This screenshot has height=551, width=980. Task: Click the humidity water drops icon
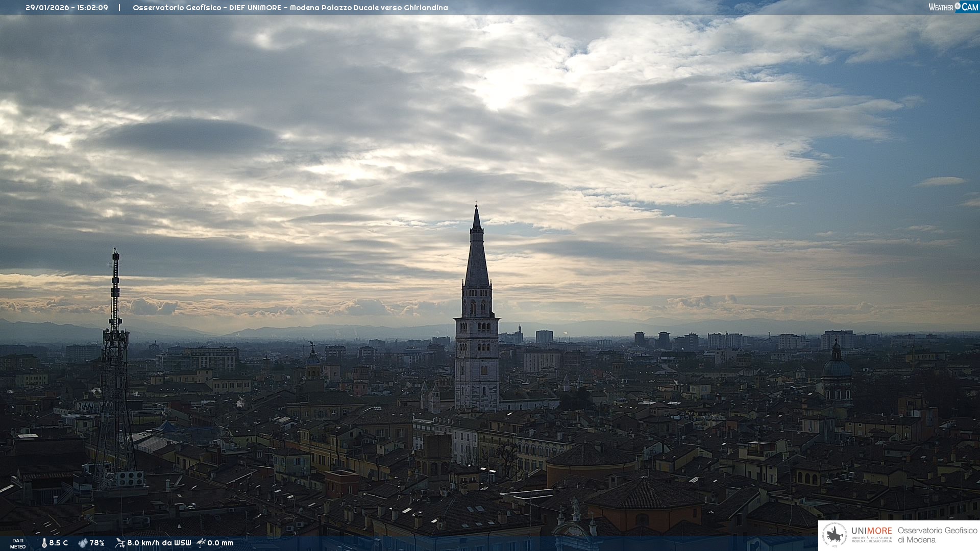83,543
